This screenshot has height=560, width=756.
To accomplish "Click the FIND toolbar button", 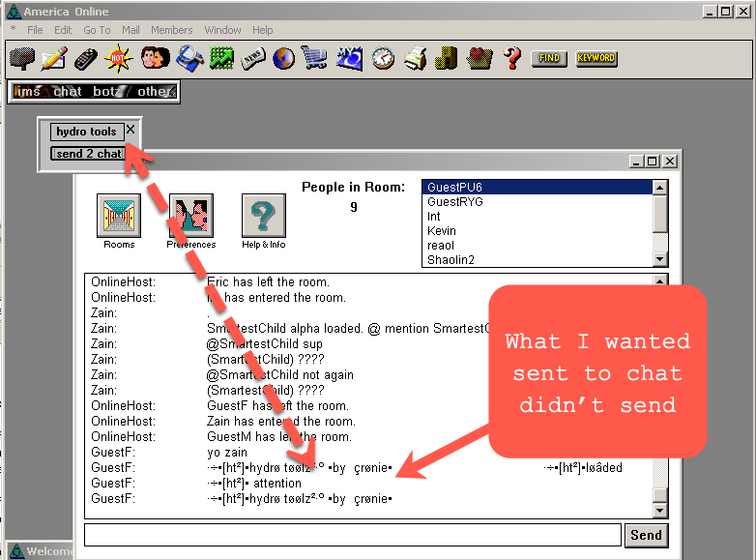I will point(549,58).
